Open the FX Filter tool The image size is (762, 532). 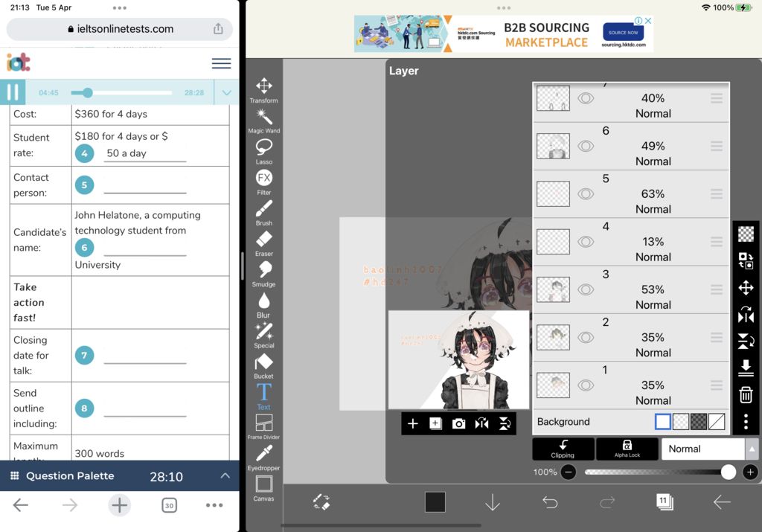[x=264, y=182]
